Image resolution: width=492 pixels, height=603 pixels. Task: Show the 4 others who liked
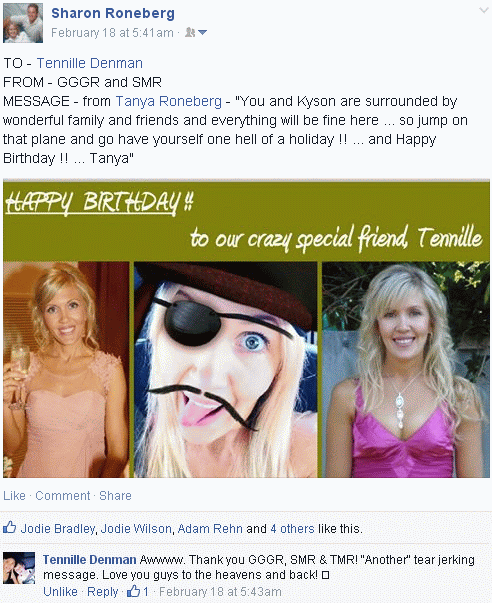coord(292,529)
